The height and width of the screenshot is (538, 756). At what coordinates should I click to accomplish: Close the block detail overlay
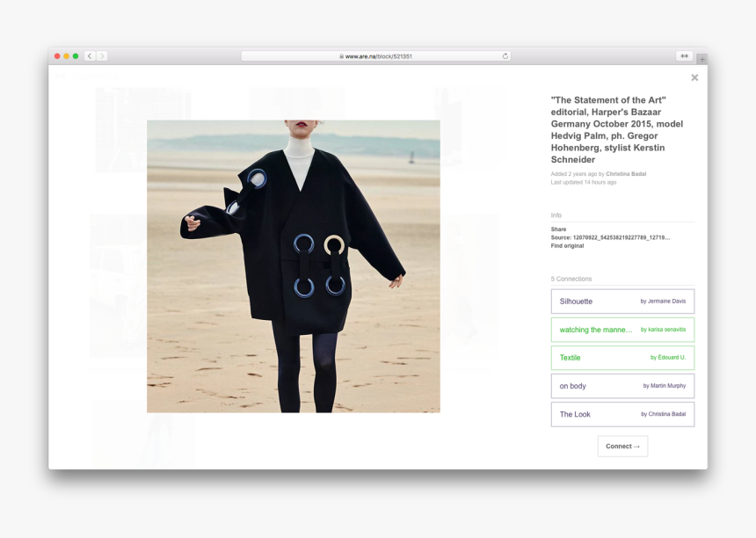694,77
